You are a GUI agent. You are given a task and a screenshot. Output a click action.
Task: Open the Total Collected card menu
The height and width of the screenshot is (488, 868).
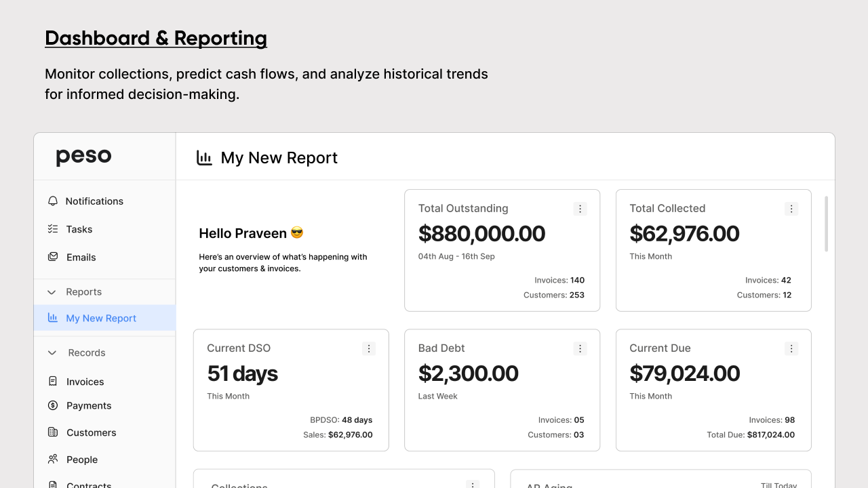[x=791, y=209]
